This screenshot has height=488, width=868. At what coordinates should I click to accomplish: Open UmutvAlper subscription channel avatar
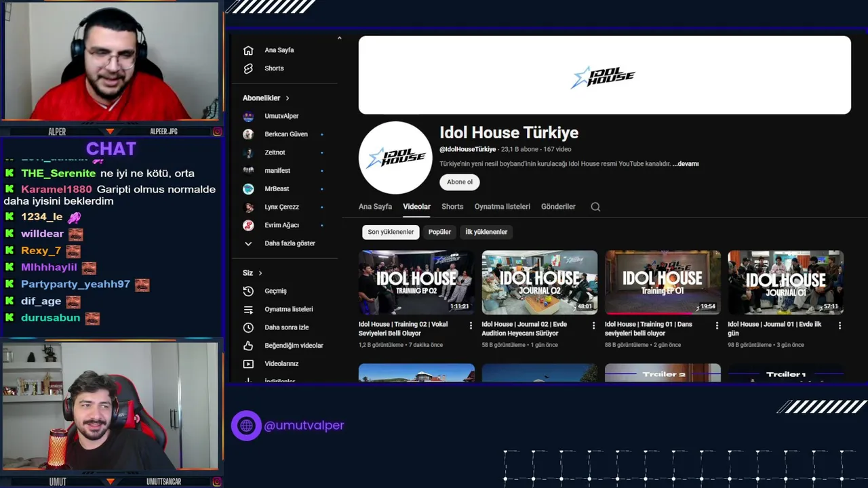(248, 116)
